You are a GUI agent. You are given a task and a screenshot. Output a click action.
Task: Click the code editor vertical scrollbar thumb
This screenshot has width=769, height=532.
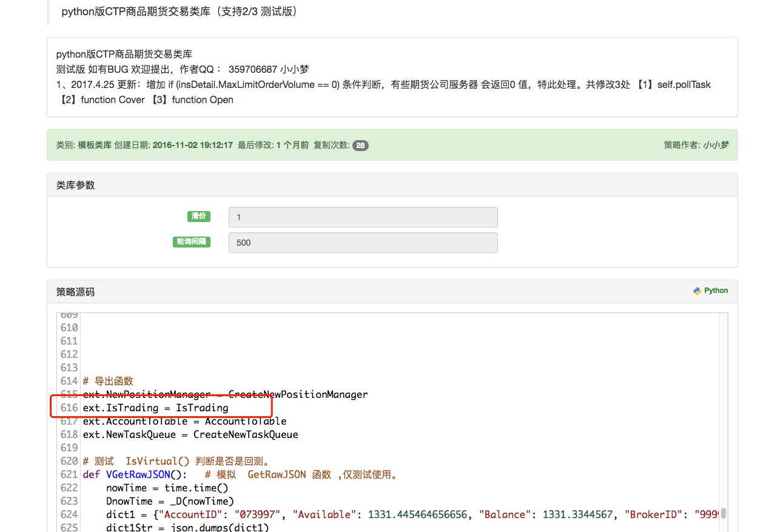coord(724,513)
